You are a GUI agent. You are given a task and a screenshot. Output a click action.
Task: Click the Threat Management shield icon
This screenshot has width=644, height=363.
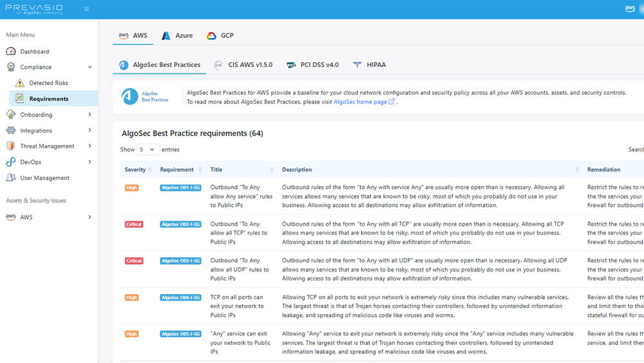click(11, 146)
